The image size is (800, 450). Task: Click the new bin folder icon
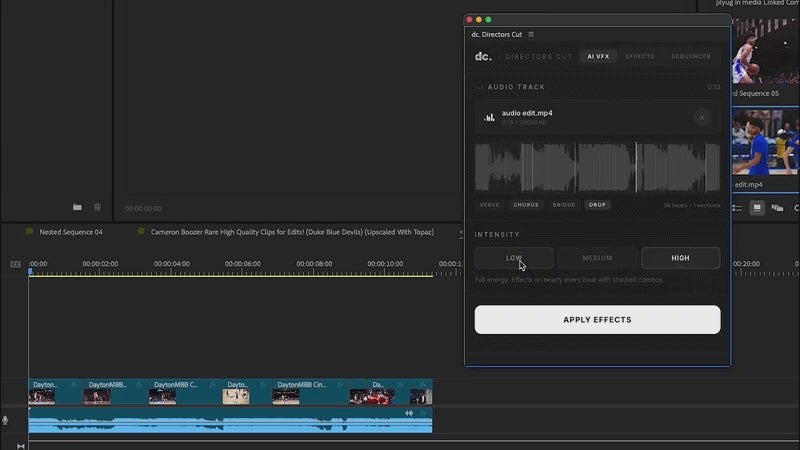(x=77, y=207)
